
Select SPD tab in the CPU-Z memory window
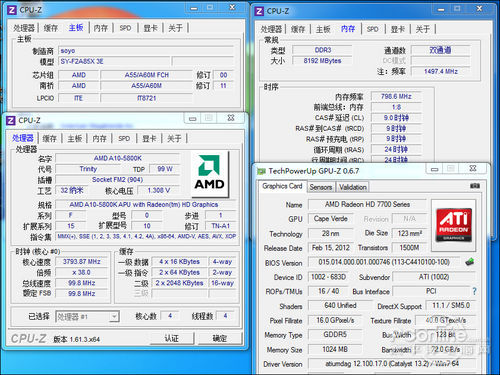coord(373,29)
